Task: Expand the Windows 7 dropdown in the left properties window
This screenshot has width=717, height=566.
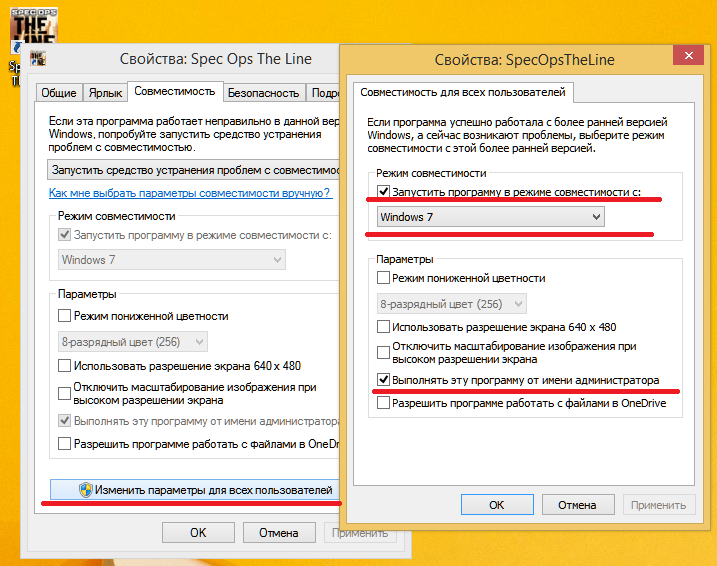Action: click(x=171, y=260)
